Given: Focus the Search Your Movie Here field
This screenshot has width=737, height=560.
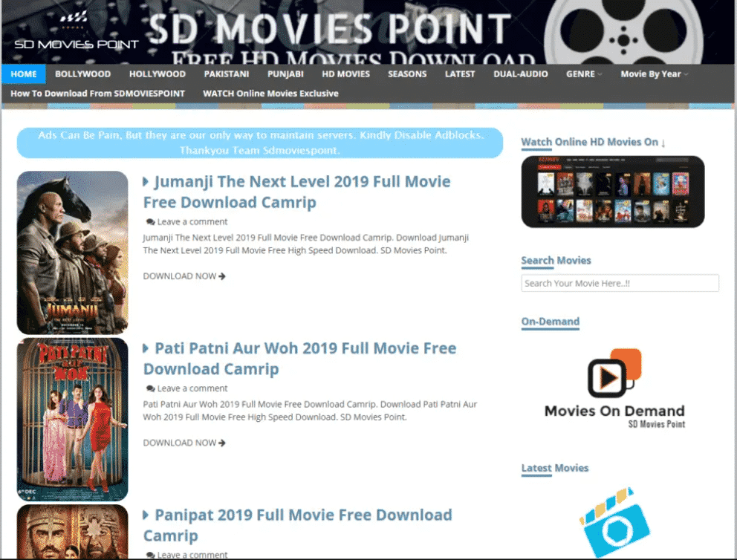Looking at the screenshot, I should 620,283.
